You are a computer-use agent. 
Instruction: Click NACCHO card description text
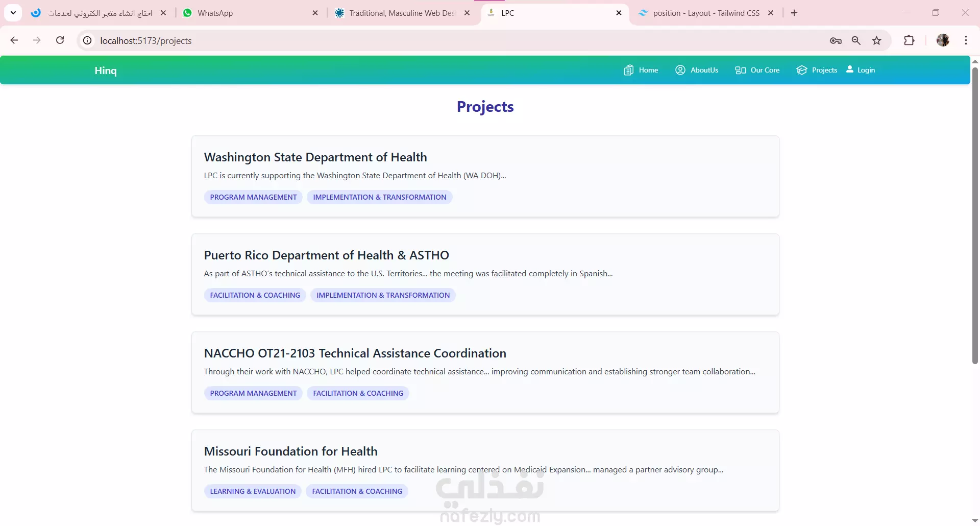coord(480,372)
